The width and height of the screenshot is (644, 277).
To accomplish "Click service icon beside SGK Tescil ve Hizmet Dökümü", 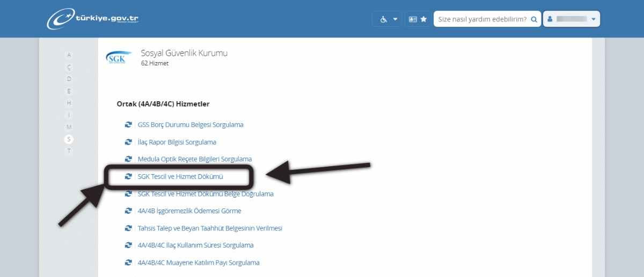I will tap(128, 176).
